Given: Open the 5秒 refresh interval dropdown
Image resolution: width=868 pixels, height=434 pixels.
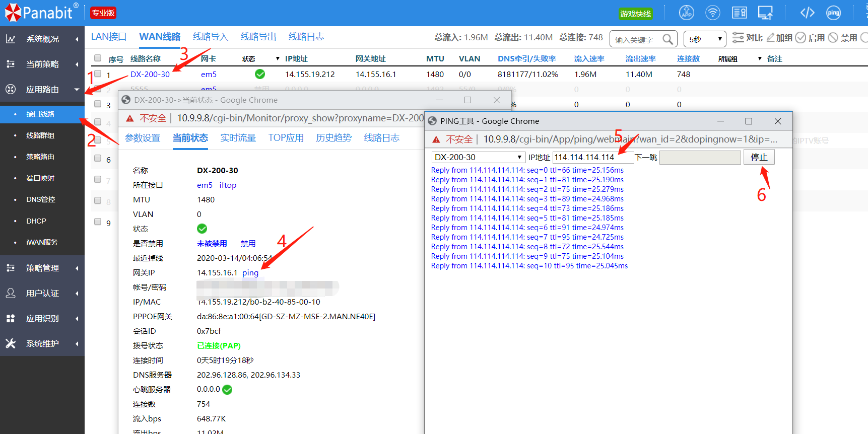Looking at the screenshot, I should pyautogui.click(x=704, y=39).
